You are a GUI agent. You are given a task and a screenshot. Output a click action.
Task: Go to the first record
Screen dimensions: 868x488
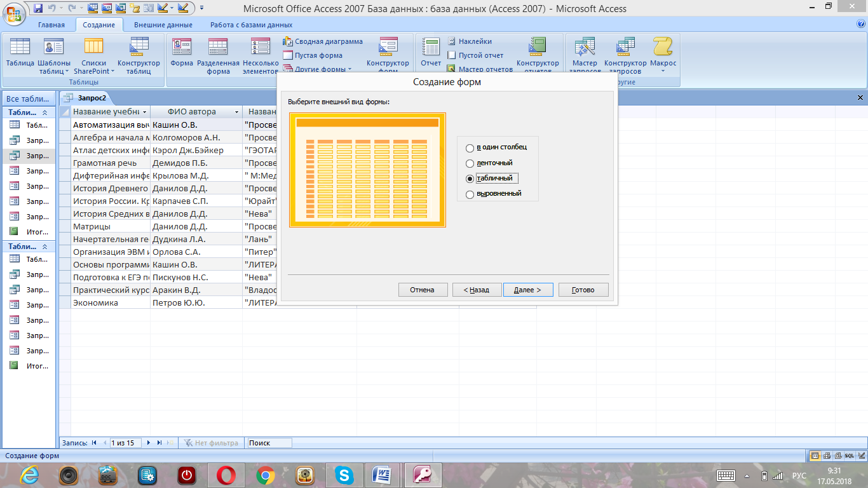pos(94,443)
